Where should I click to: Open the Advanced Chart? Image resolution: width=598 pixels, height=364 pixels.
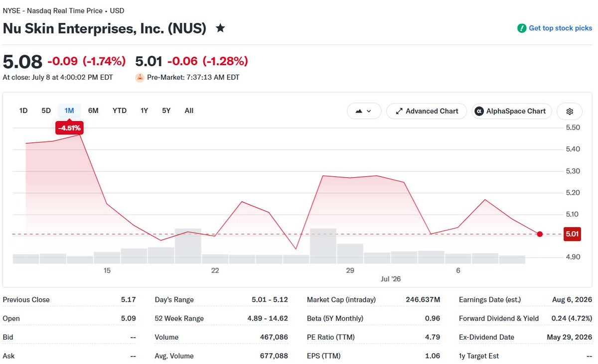[x=427, y=111]
